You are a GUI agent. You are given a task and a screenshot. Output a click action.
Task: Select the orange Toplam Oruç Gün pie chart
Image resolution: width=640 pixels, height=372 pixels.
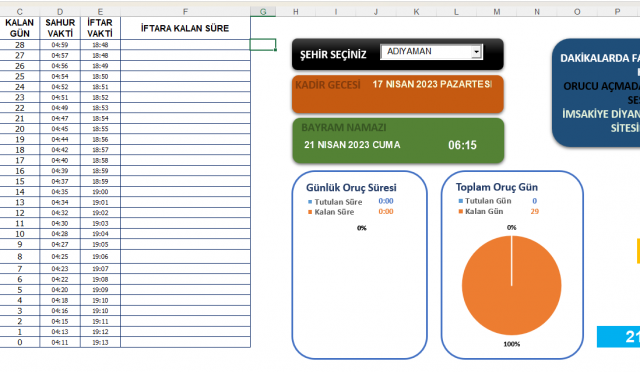click(511, 285)
